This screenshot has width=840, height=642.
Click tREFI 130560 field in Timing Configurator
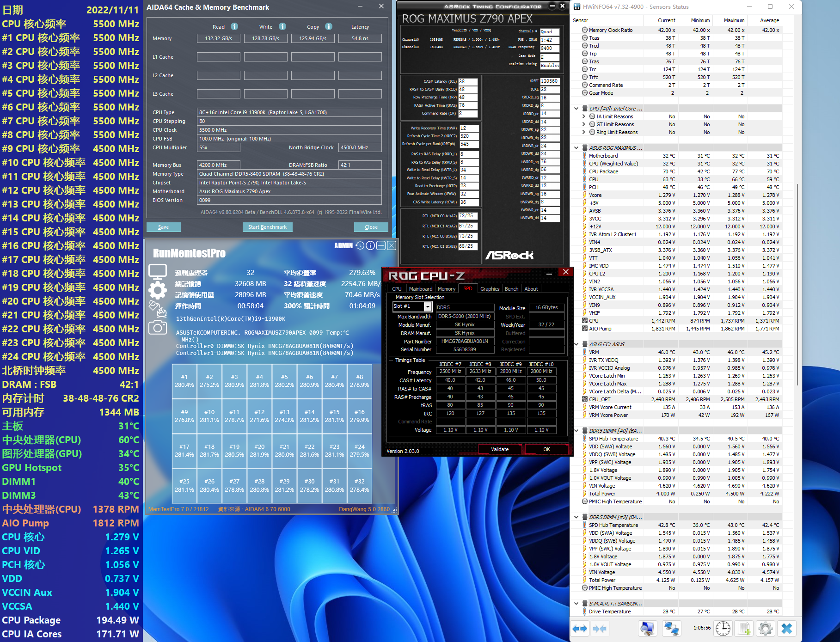[x=550, y=81]
